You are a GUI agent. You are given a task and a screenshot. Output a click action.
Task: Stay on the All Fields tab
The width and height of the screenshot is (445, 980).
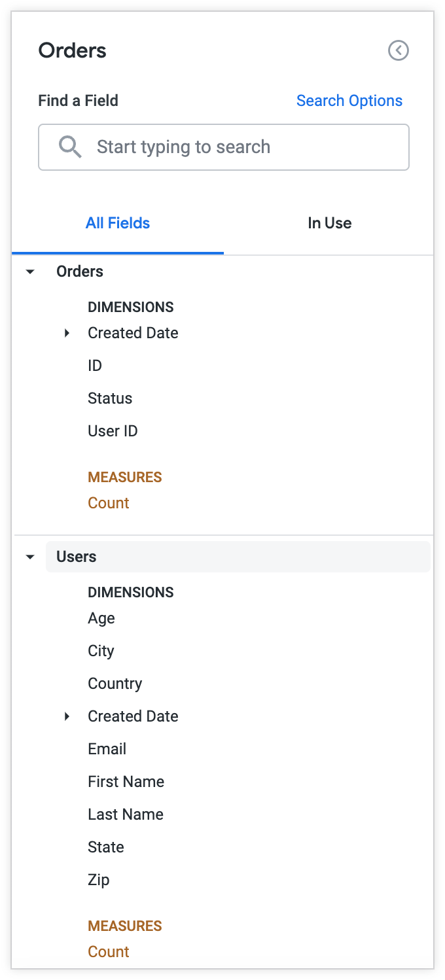(118, 223)
